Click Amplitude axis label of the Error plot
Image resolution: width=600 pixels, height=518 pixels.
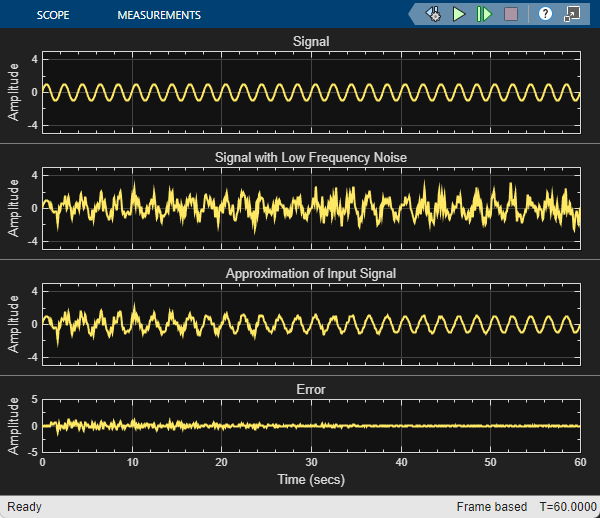coord(14,425)
